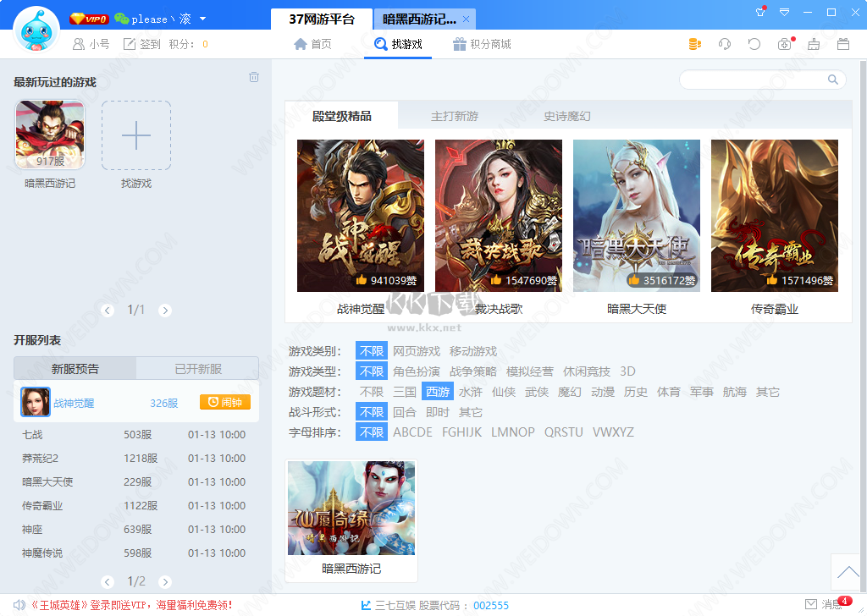Click the gold coins recharge icon
This screenshot has height=616, width=867.
[x=694, y=44]
